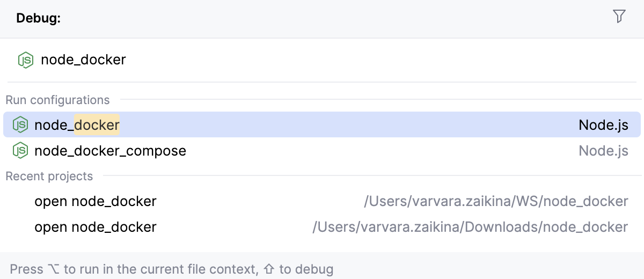Click the /Users/varvara.zaikina/Downloads/node_docker path

[470, 227]
